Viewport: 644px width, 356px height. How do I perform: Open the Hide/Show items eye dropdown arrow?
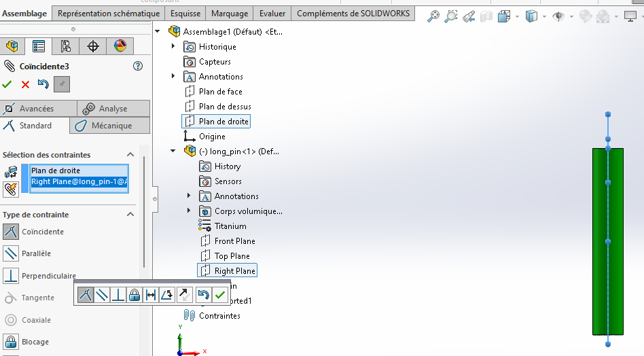571,17
